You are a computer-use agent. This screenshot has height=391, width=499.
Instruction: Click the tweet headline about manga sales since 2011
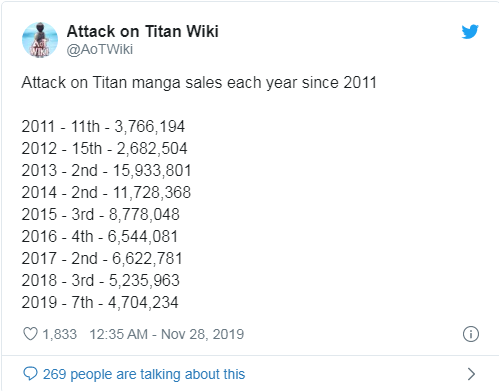click(x=199, y=82)
